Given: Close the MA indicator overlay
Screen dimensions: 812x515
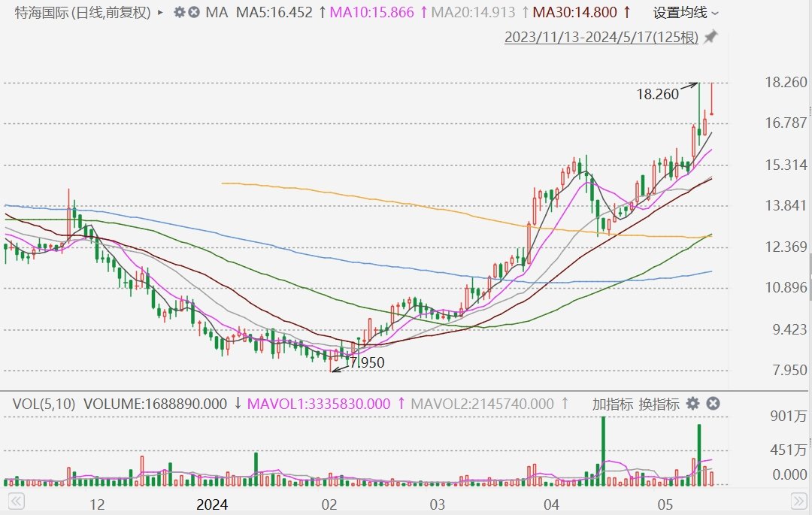Looking at the screenshot, I should coord(194,12).
